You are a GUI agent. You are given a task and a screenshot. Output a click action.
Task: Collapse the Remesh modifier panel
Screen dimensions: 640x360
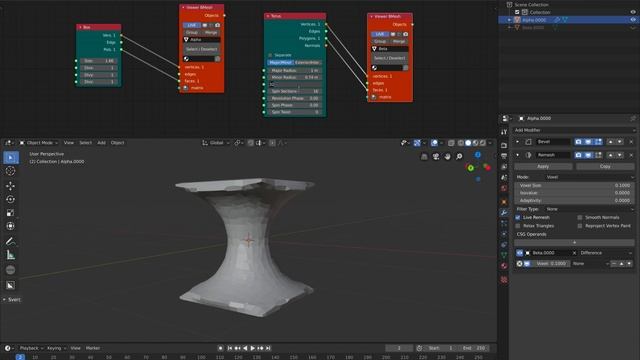point(518,155)
